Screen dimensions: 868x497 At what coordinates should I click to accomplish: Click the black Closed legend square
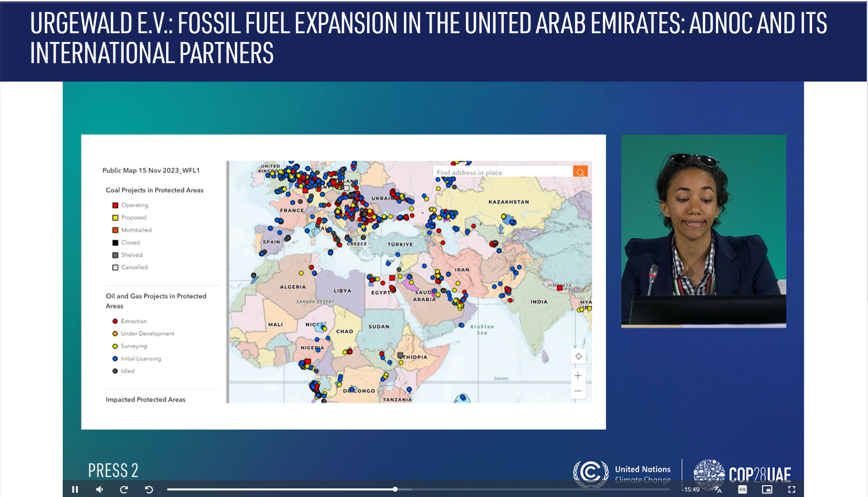pyautogui.click(x=115, y=242)
